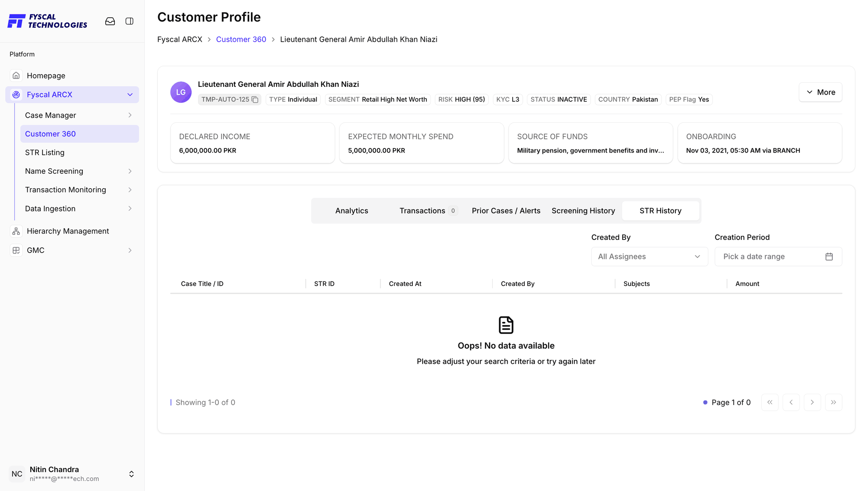Toggle the sidebar panel icon
868x491 pixels.
point(129,21)
